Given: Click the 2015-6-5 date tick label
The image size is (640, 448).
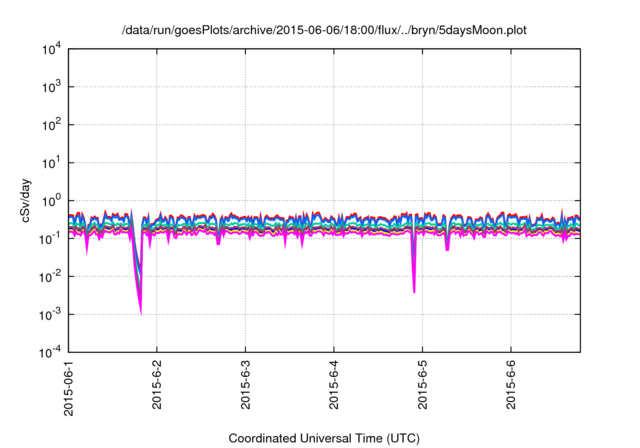Looking at the screenshot, I should pos(422,384).
